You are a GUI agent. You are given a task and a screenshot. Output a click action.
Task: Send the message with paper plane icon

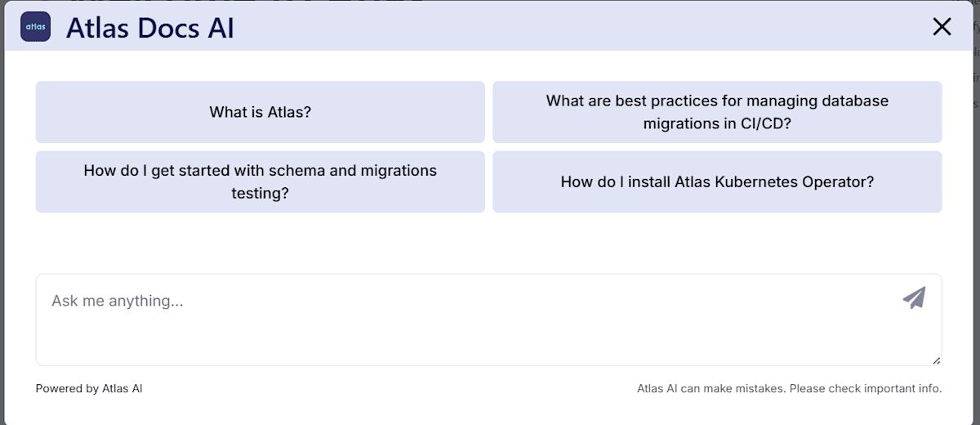(x=915, y=297)
